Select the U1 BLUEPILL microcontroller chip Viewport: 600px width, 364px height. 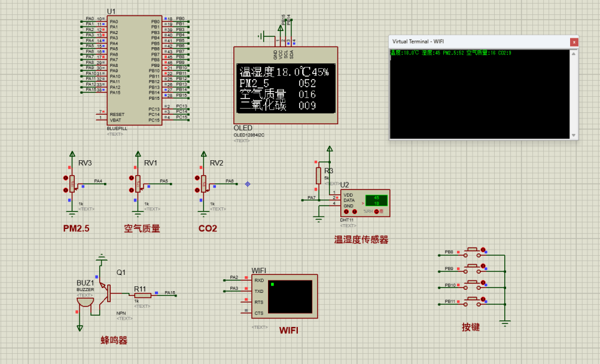point(133,71)
